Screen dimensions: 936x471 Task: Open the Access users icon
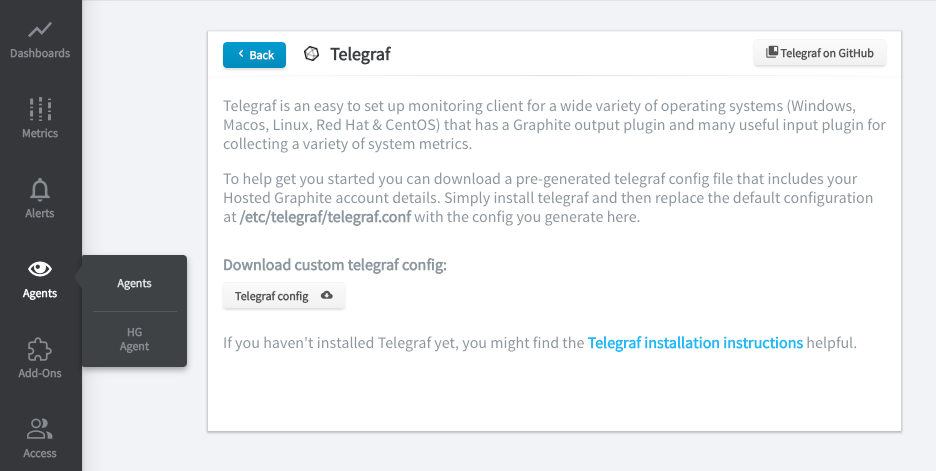coord(40,429)
